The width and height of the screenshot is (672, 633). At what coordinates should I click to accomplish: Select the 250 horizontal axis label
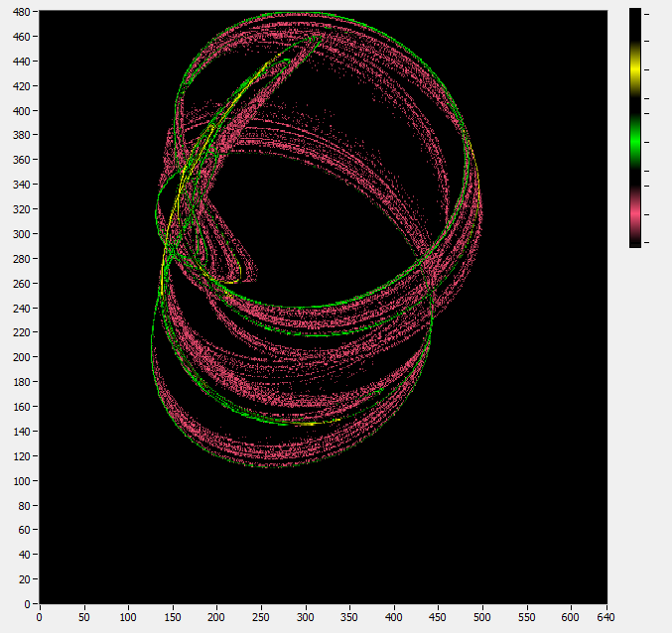click(261, 617)
